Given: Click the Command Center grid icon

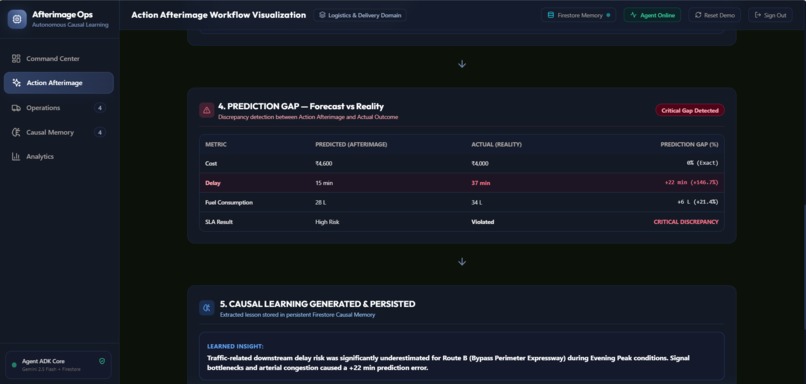Looking at the screenshot, I should pyautogui.click(x=16, y=59).
